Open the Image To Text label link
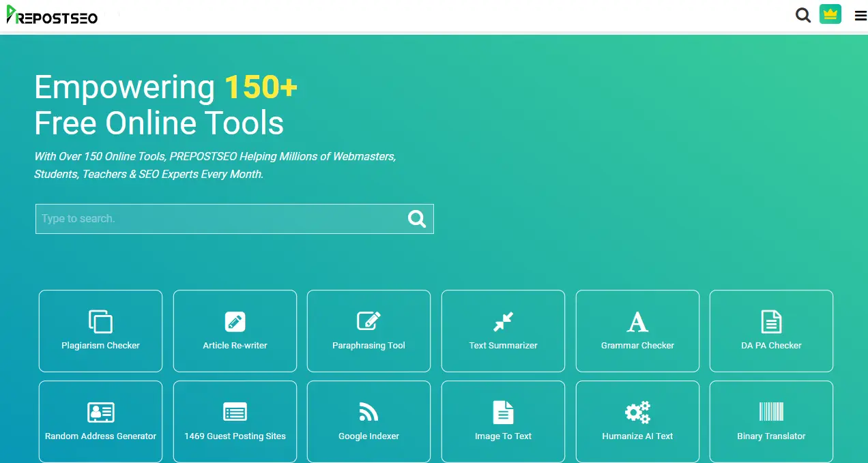 click(503, 436)
